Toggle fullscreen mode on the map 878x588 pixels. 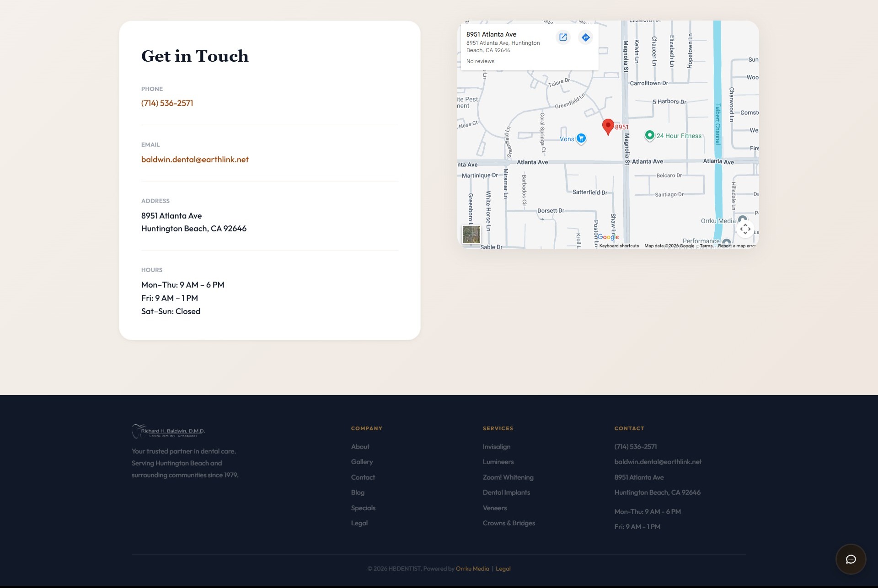point(745,229)
